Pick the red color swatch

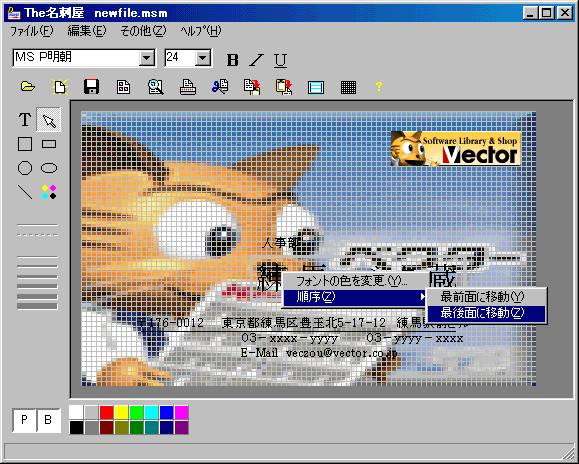[106, 412]
